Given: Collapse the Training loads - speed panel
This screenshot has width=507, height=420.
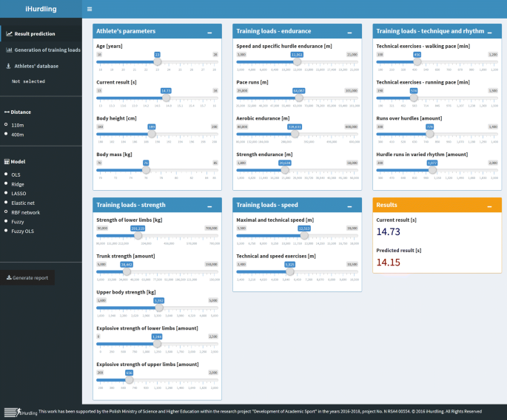Looking at the screenshot, I should [349, 206].
